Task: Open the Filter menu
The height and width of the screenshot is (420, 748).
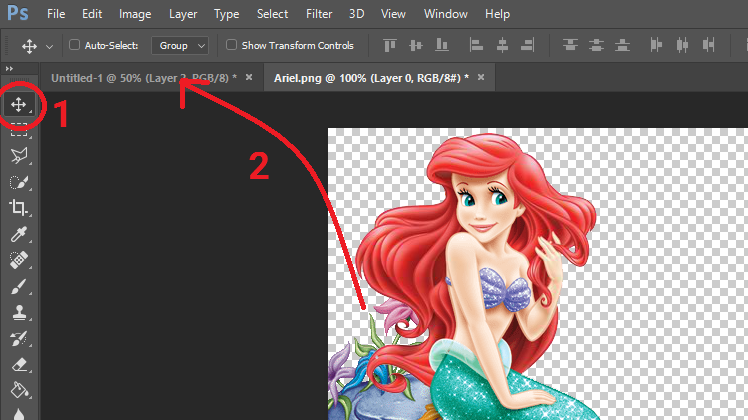Action: 319,14
